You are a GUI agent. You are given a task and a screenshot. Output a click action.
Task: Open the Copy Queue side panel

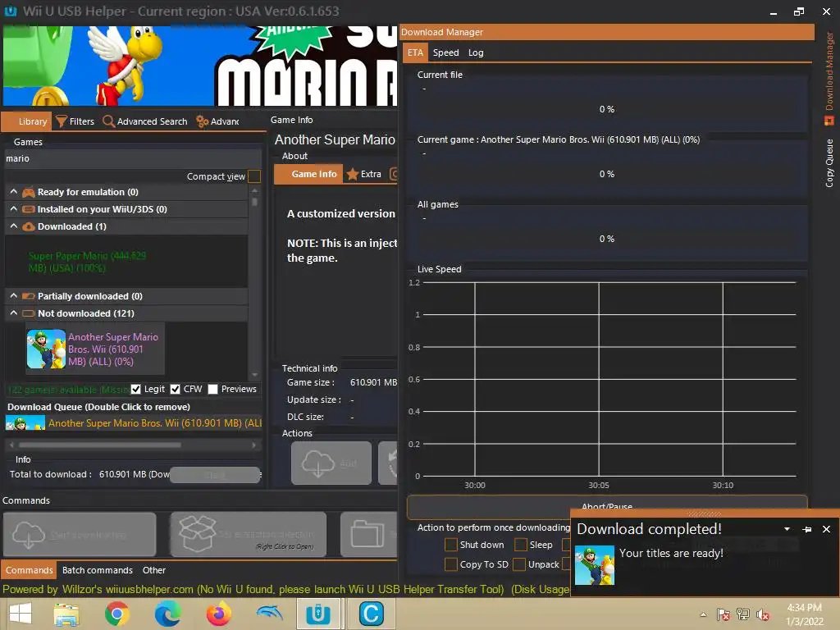pyautogui.click(x=829, y=163)
